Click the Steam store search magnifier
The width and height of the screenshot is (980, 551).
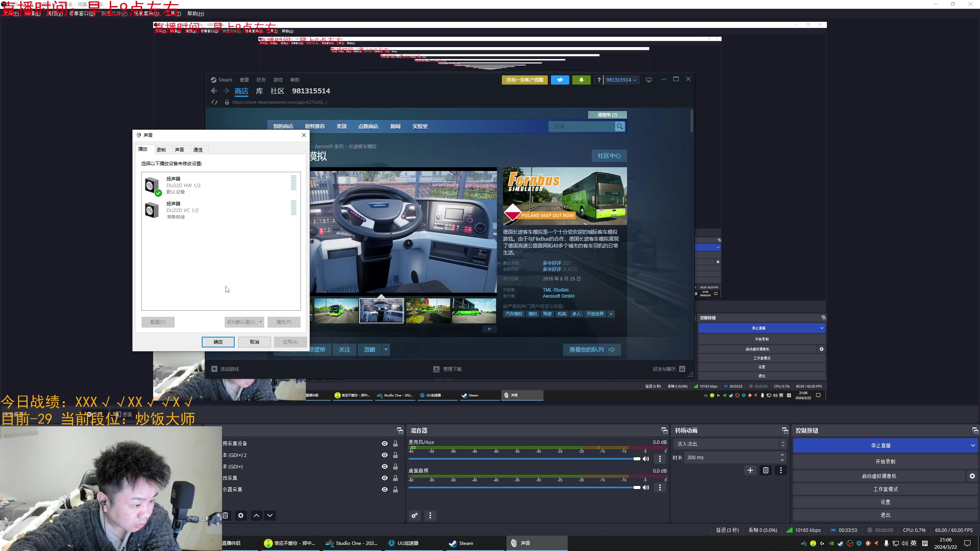coord(619,127)
